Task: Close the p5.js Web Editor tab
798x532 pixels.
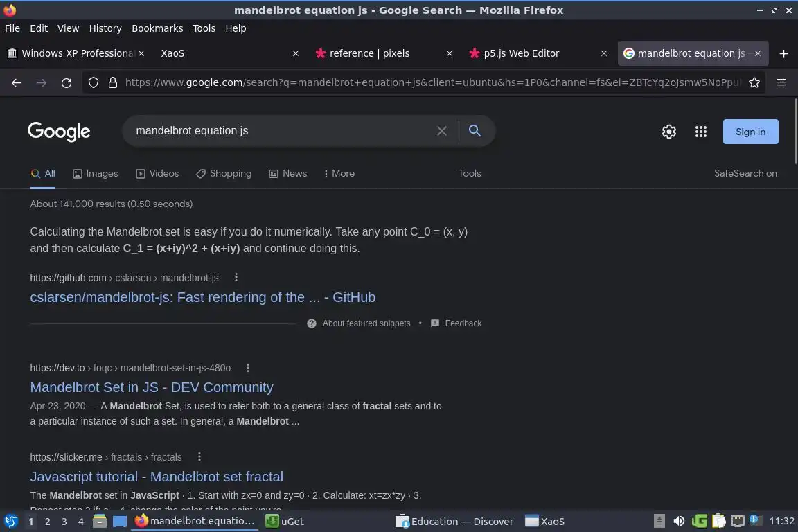Action: 603,53
